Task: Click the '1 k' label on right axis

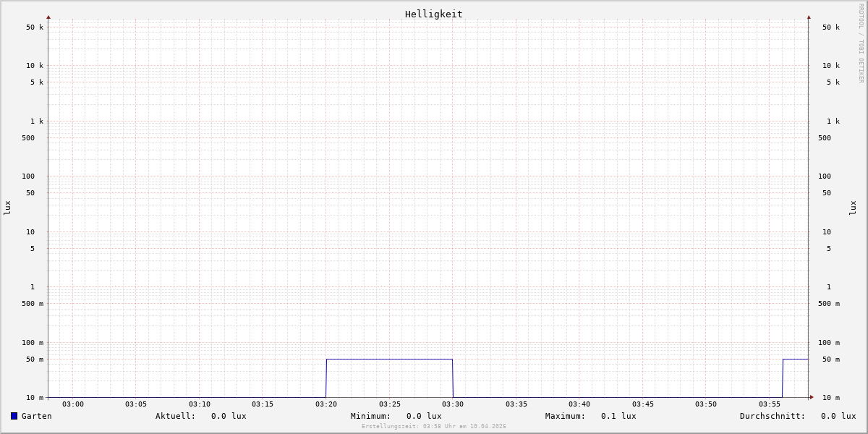Action: [x=833, y=122]
